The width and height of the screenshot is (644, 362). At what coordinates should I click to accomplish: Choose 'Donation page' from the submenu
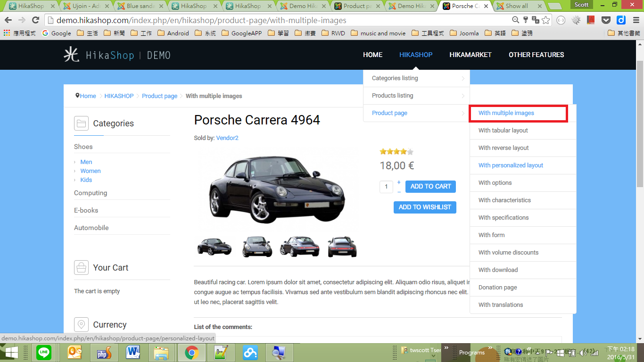(x=497, y=288)
